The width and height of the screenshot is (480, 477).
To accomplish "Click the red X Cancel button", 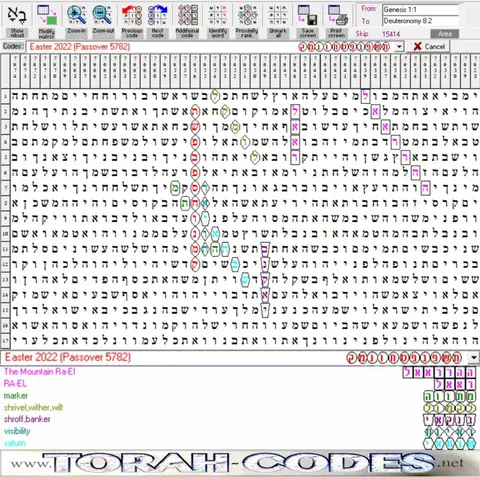I will pyautogui.click(x=429, y=46).
